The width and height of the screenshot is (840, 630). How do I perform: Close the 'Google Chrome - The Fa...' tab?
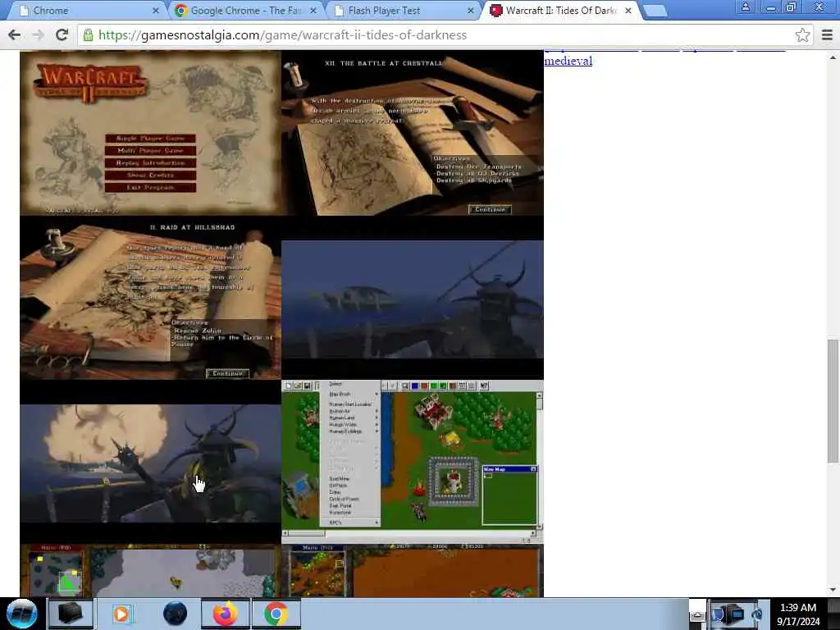[313, 11]
